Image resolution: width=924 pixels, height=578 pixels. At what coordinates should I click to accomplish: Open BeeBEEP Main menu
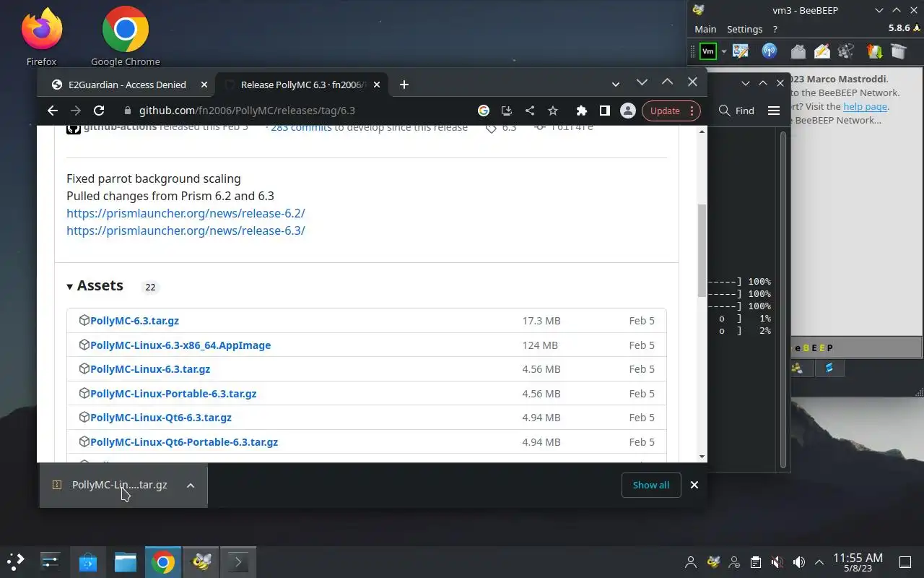coord(705,29)
